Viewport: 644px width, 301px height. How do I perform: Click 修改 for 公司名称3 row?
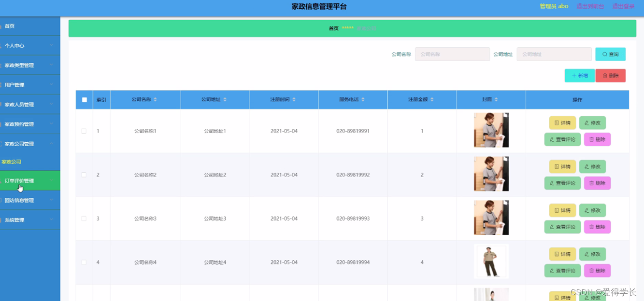[x=592, y=210]
